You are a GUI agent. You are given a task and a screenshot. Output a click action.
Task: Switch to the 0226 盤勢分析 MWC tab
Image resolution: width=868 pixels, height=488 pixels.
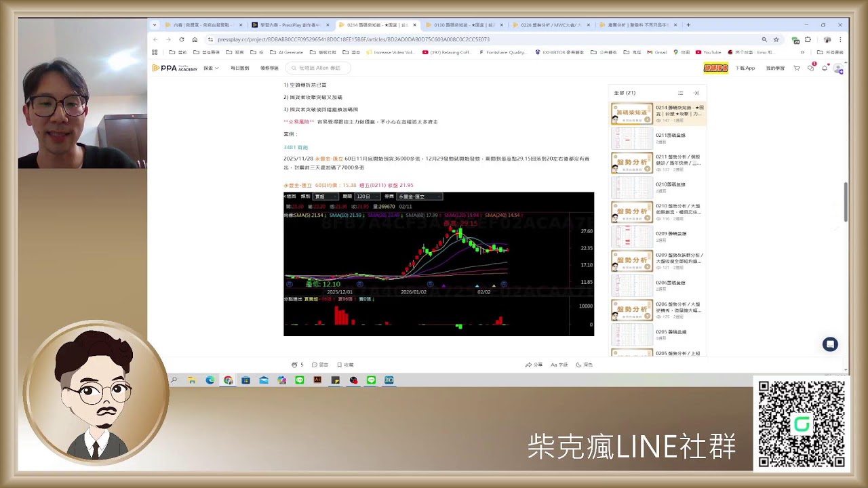coord(551,25)
